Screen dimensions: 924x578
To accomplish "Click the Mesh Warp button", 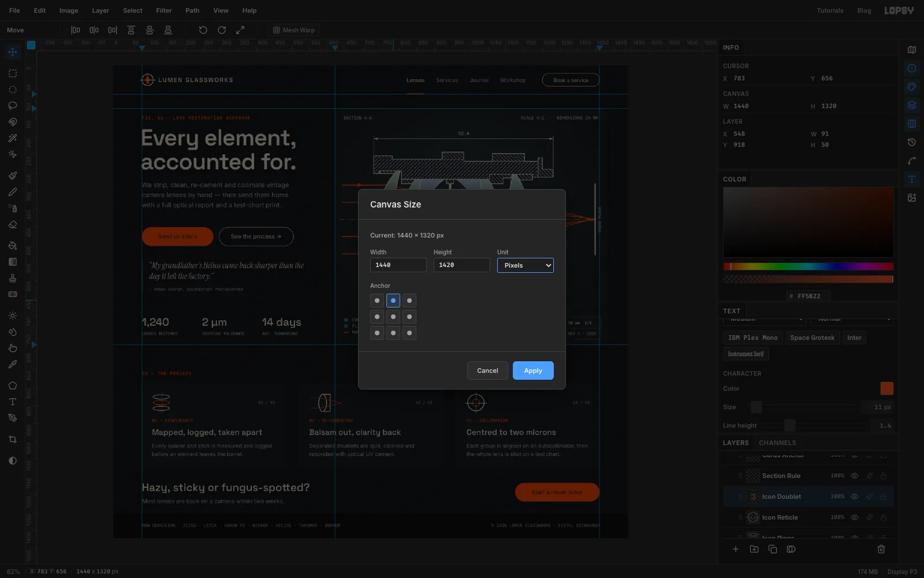I will (294, 30).
